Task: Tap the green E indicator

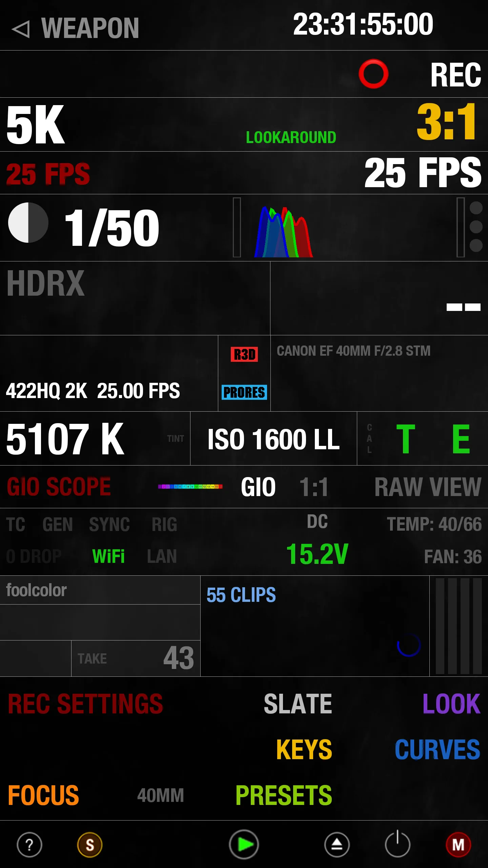Action: (x=461, y=439)
